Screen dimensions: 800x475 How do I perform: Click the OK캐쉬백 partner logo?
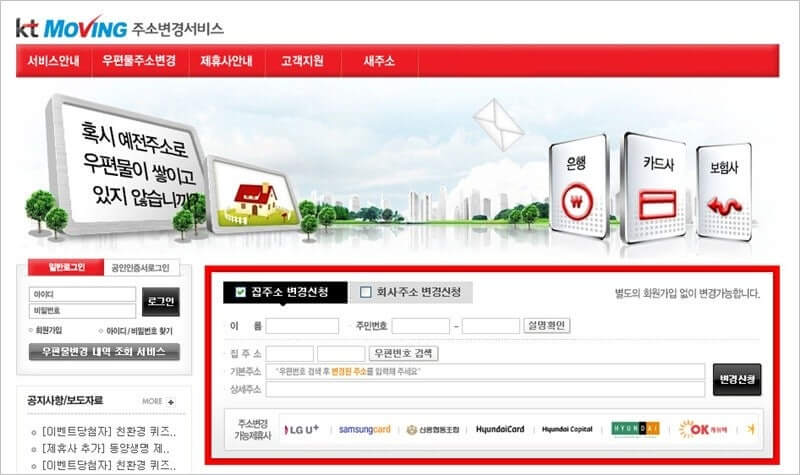(x=703, y=429)
